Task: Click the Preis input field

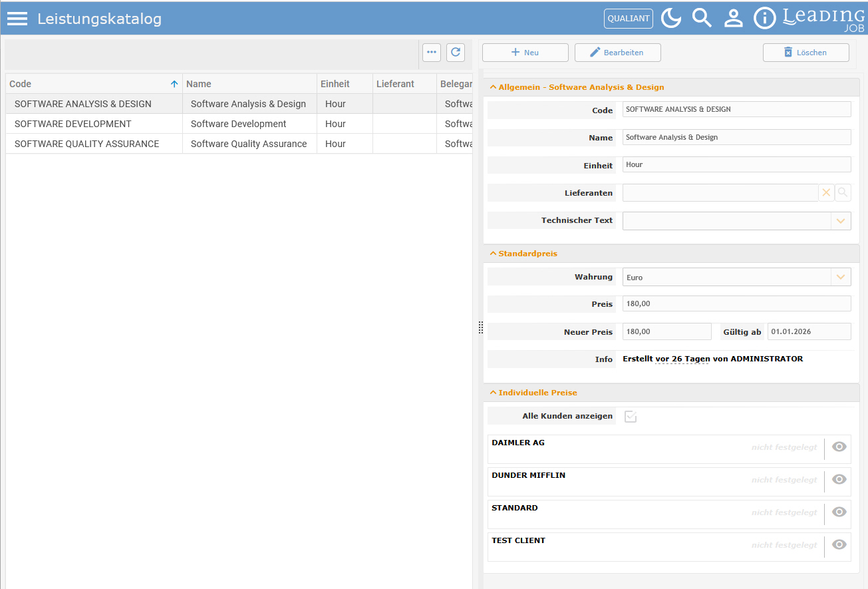Action: [x=737, y=303]
